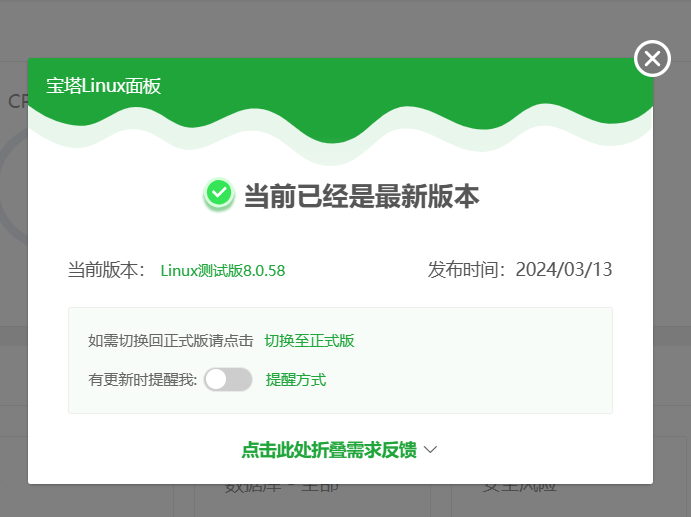Viewport: 691px width, 517px height.
Task: Click the release date 2024/03/13
Action: [564, 269]
